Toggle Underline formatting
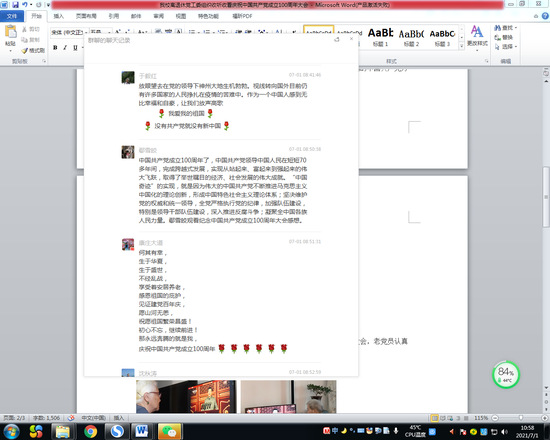 pyautogui.click(x=75, y=47)
